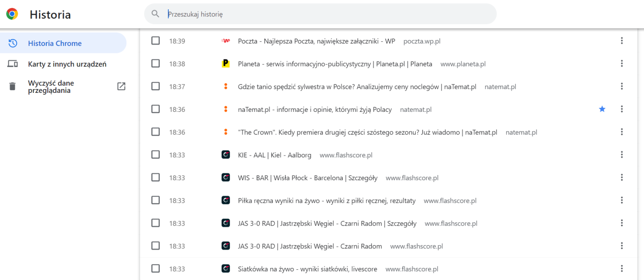Image resolution: width=644 pixels, height=280 pixels.
Task: Expand options menu for Piłka ręczna wyniki entry
Action: pyautogui.click(x=622, y=200)
